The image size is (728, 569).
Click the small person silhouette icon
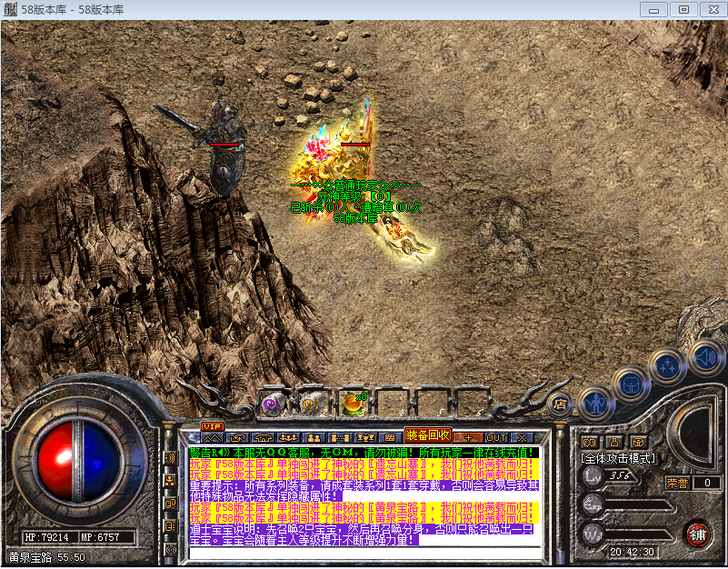click(x=614, y=442)
